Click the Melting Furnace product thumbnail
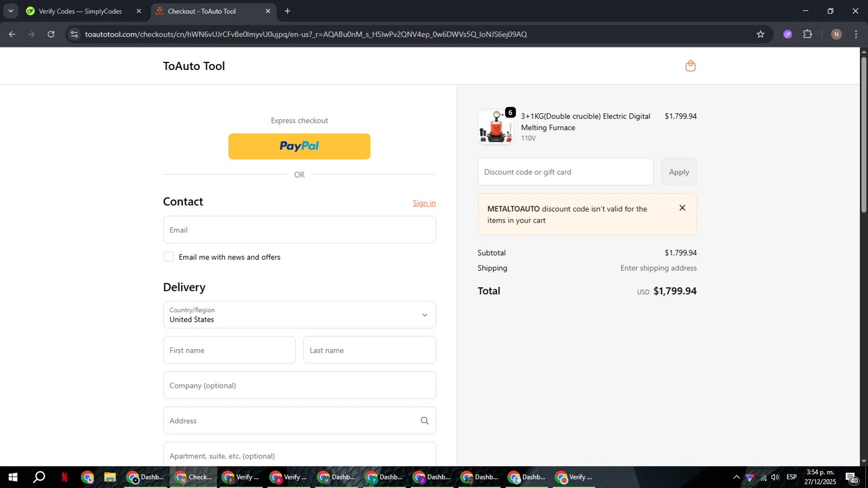 pyautogui.click(x=496, y=127)
